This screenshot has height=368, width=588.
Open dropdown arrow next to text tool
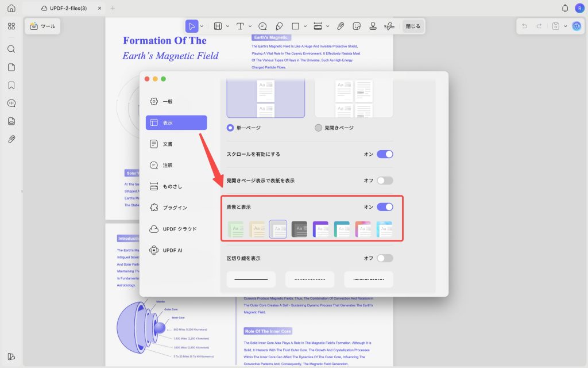click(x=250, y=26)
